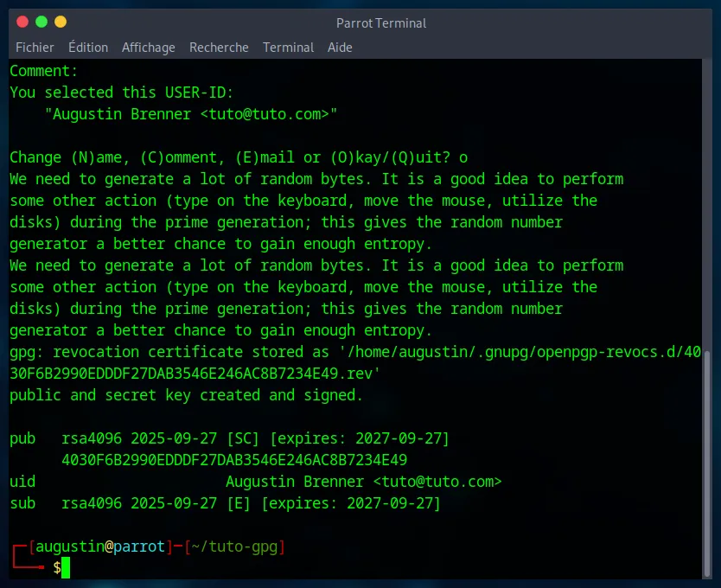Viewport: 721px width, 588px height.
Task: Open the Fichier menu
Action: [35, 48]
